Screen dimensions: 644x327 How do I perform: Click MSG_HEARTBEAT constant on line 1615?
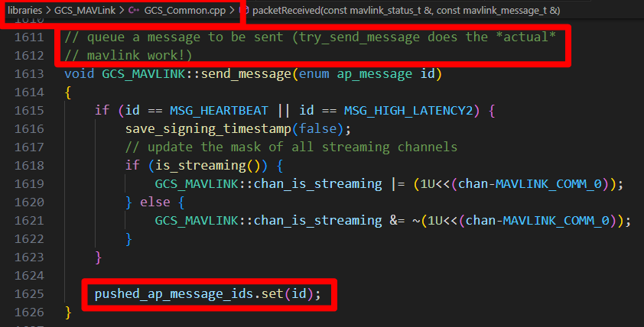tap(219, 111)
